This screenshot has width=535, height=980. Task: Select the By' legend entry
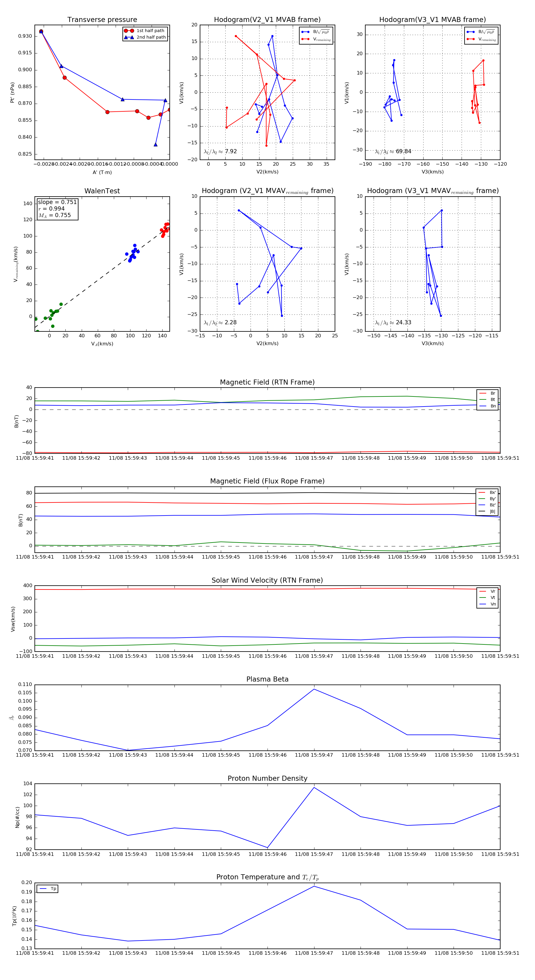pos(487,499)
